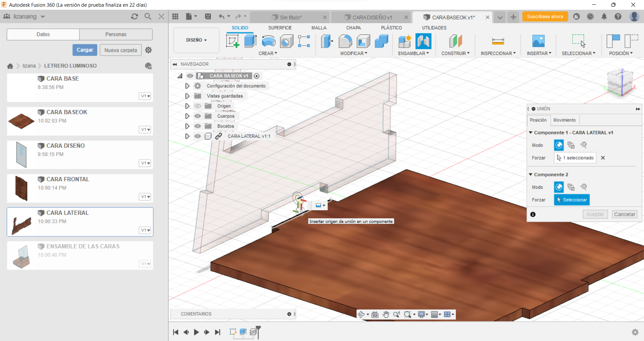The width and height of the screenshot is (644, 341).
Task: Expand Vistas guardadas node
Action: [187, 96]
